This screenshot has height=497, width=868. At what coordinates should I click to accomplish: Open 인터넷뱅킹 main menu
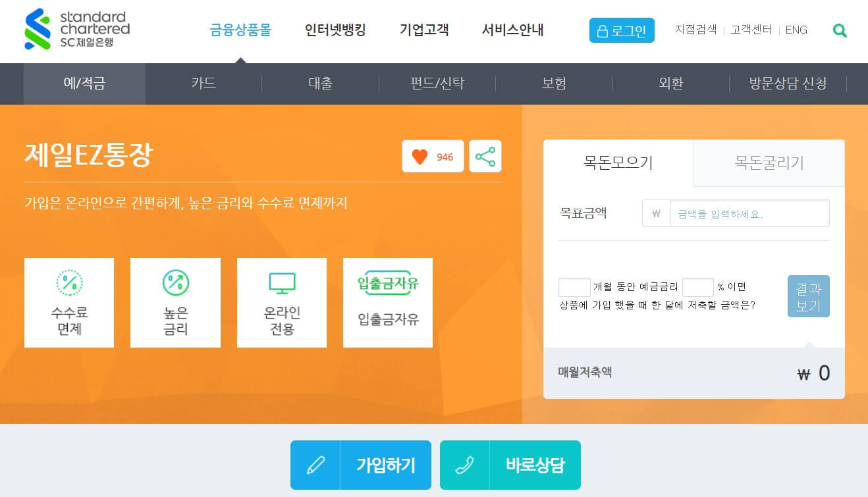[x=335, y=30]
